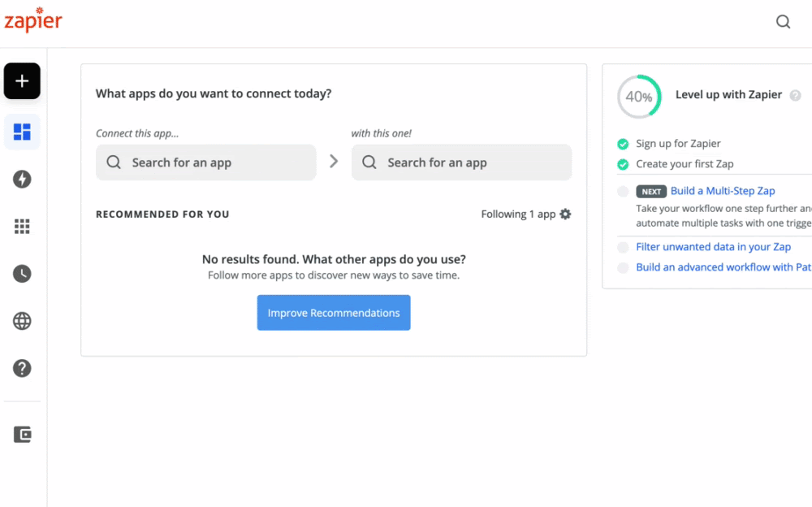Click the 'Sign up for Zapier' checkmark
This screenshot has height=507, width=812.
[623, 144]
